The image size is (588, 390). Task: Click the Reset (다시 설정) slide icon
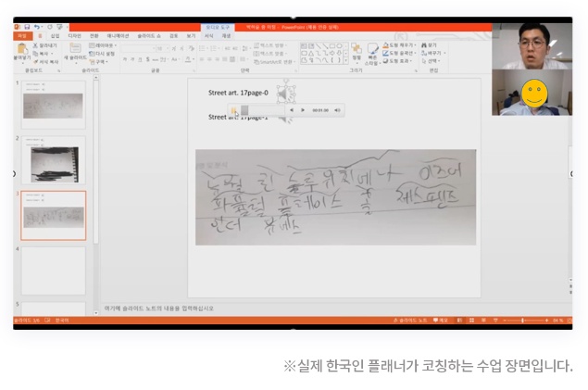tap(92, 54)
